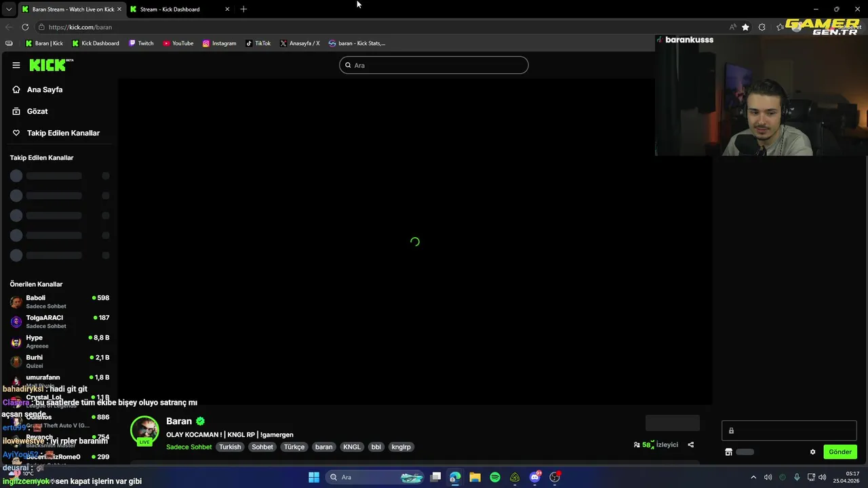Click the Gönder send button
868x488 pixels.
[x=840, y=451]
